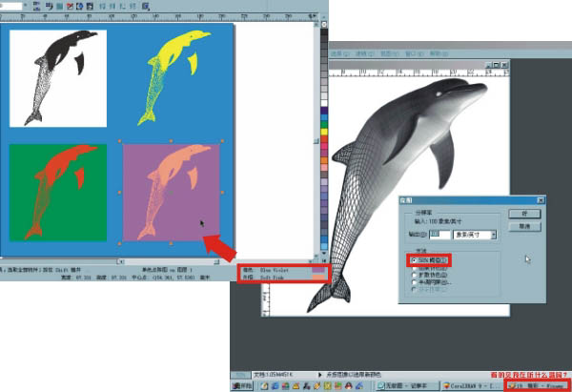Switch to CorelDRAW 9 taskbar button
The image size is (572, 392).
tap(473, 385)
